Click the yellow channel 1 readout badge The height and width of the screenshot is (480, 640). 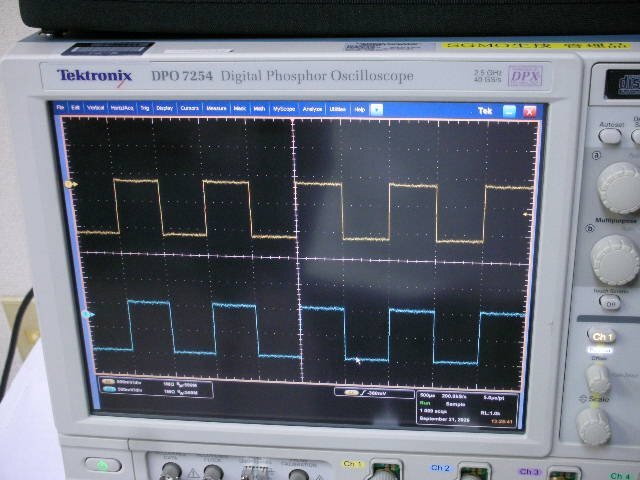tap(109, 382)
